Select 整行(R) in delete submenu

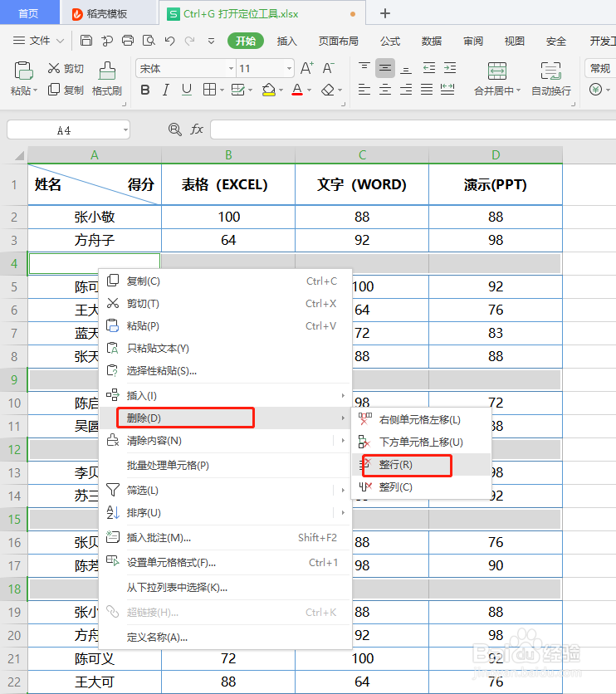(x=421, y=465)
